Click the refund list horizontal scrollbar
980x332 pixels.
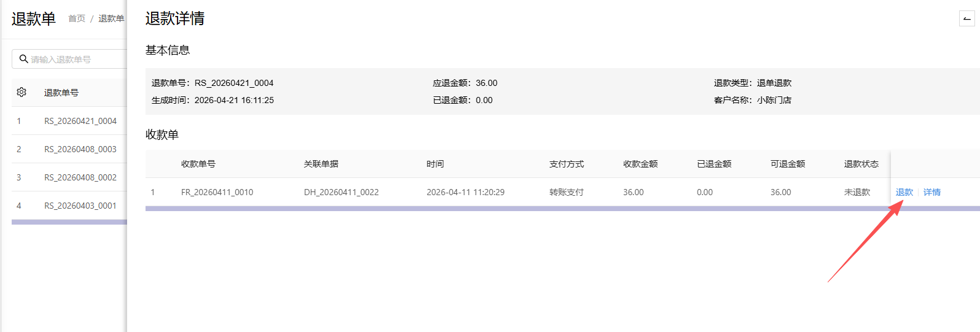point(69,222)
